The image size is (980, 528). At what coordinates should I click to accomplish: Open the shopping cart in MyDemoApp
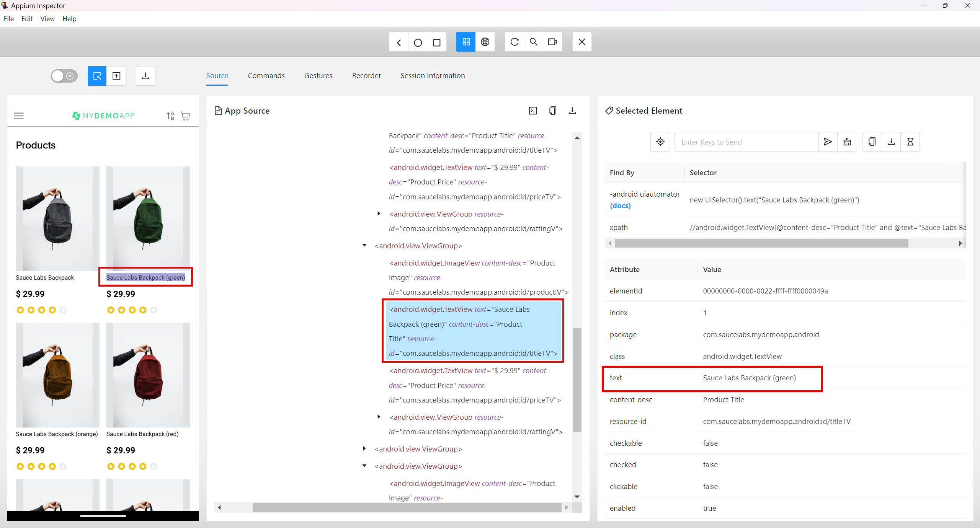[x=186, y=116]
